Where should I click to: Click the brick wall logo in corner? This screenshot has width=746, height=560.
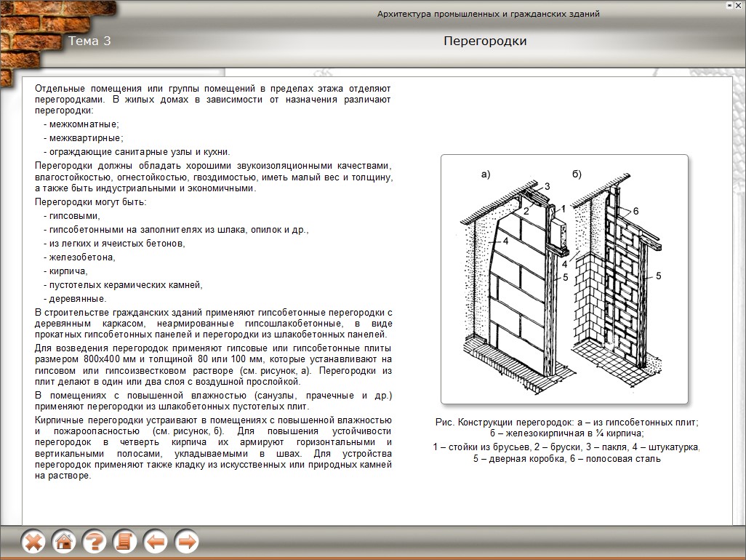(28, 36)
